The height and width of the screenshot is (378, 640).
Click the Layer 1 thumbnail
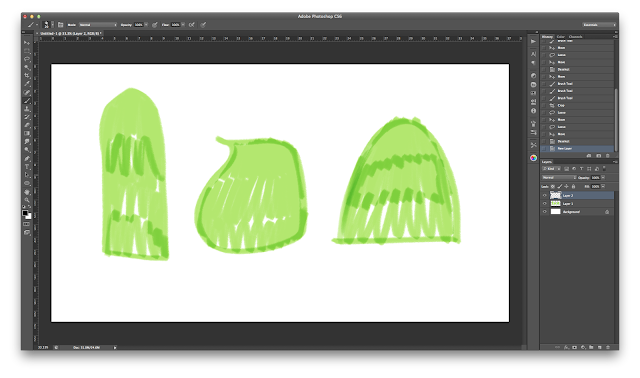556,204
